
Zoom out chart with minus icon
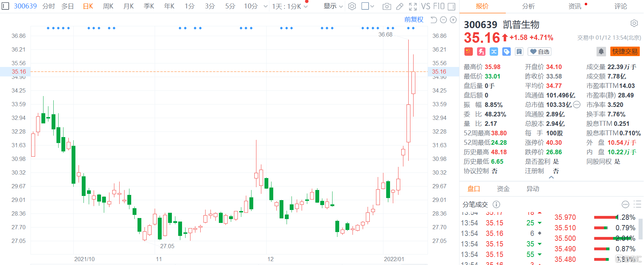[x=443, y=20]
